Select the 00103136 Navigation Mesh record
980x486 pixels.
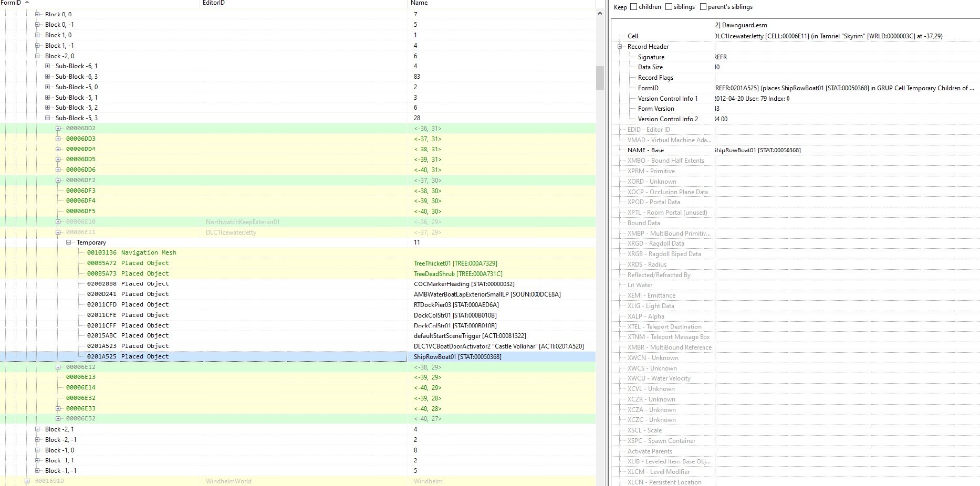tap(298, 252)
